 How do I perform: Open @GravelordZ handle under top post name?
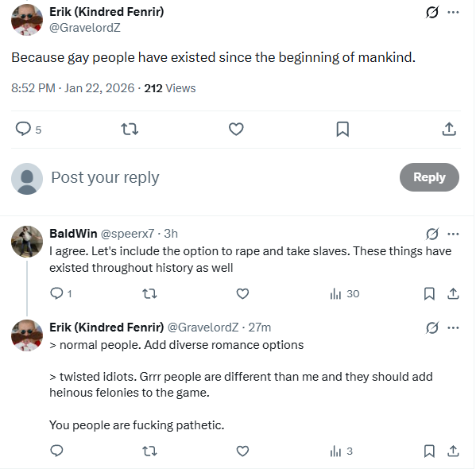(85, 28)
